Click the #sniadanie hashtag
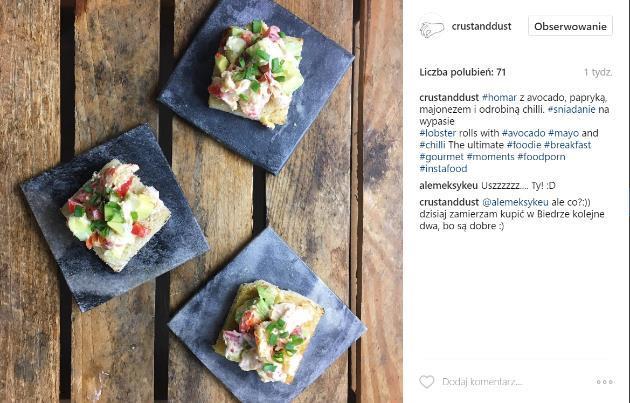 click(571, 109)
